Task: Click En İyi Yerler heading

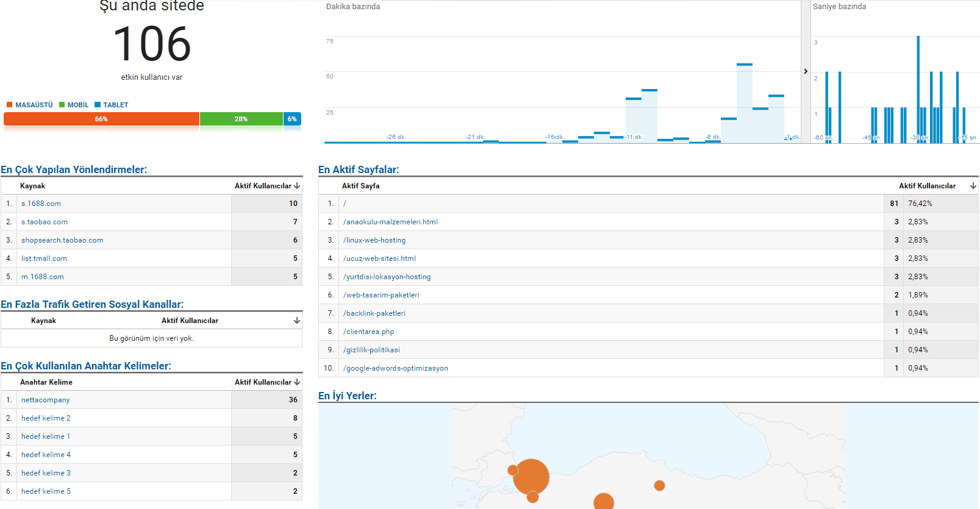Action: pyautogui.click(x=348, y=396)
